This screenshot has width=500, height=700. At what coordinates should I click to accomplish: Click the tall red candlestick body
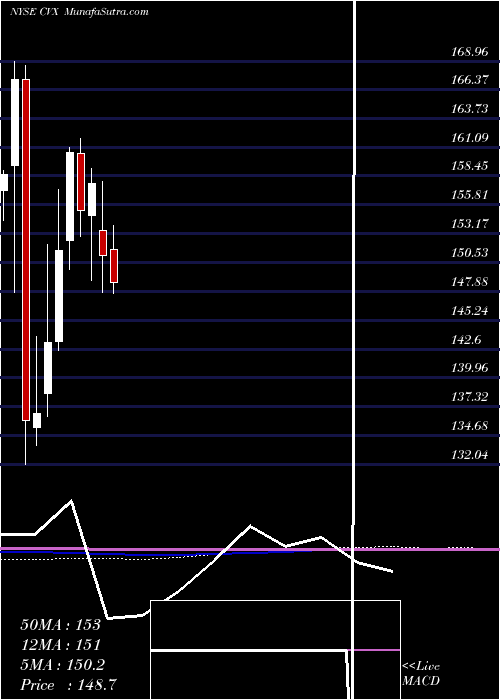pos(26,250)
